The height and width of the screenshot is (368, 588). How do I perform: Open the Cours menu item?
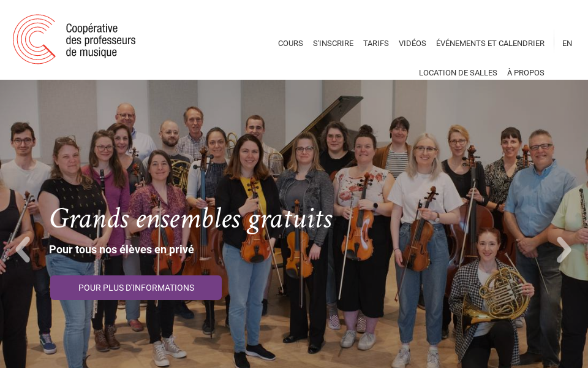click(290, 43)
